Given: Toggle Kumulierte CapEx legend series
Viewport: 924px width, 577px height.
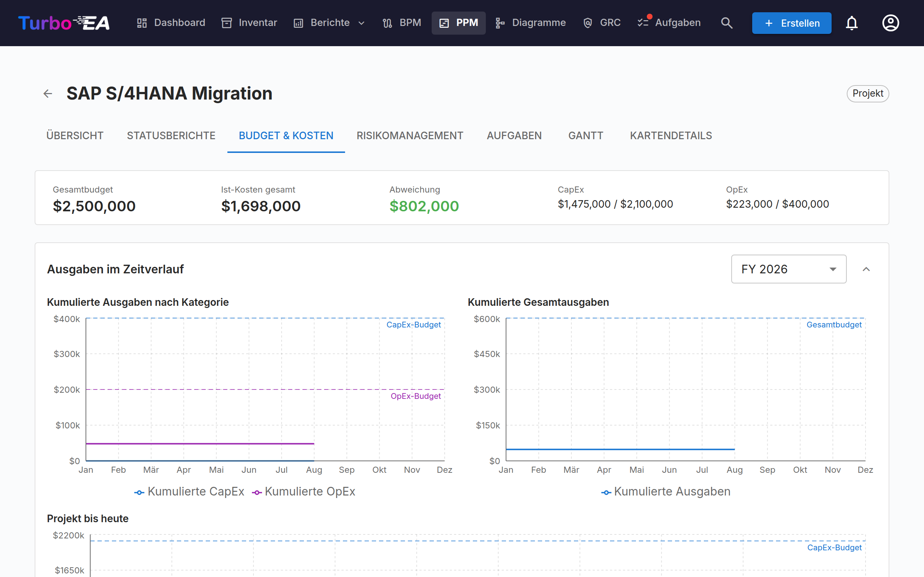Looking at the screenshot, I should (x=189, y=492).
